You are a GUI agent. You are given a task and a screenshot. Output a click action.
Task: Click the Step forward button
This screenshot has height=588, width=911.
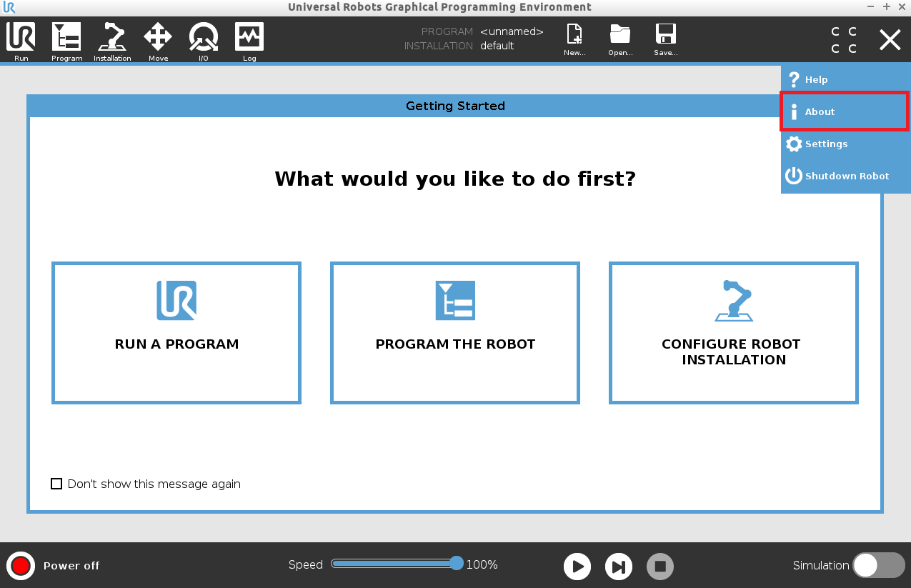(x=619, y=567)
